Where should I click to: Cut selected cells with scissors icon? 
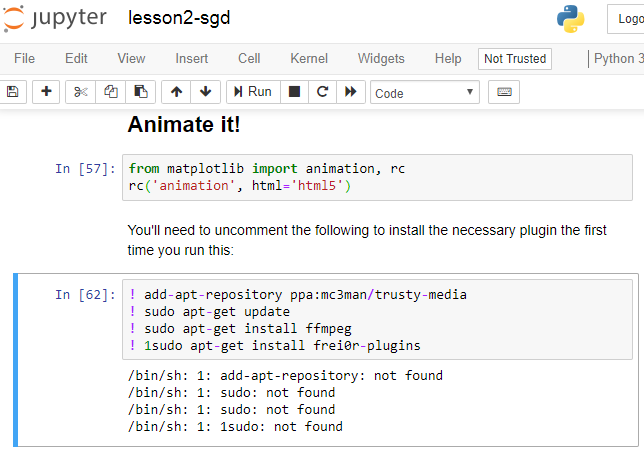[82, 92]
